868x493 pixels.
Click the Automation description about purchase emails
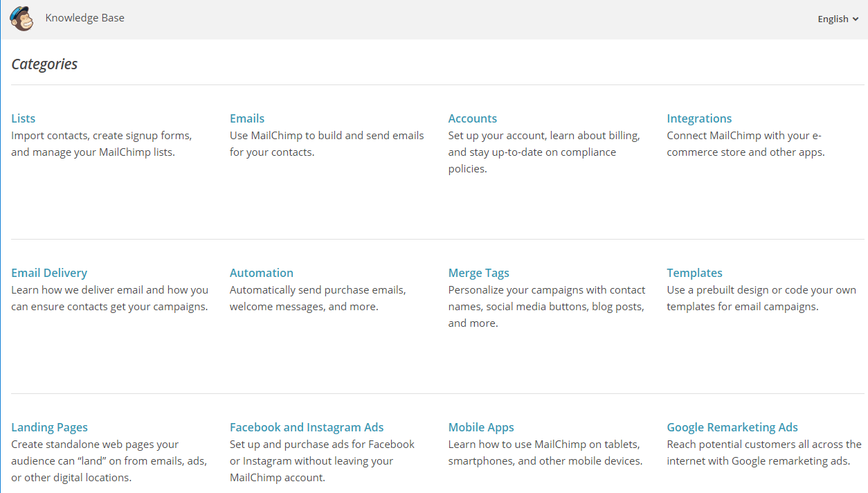[x=317, y=298]
